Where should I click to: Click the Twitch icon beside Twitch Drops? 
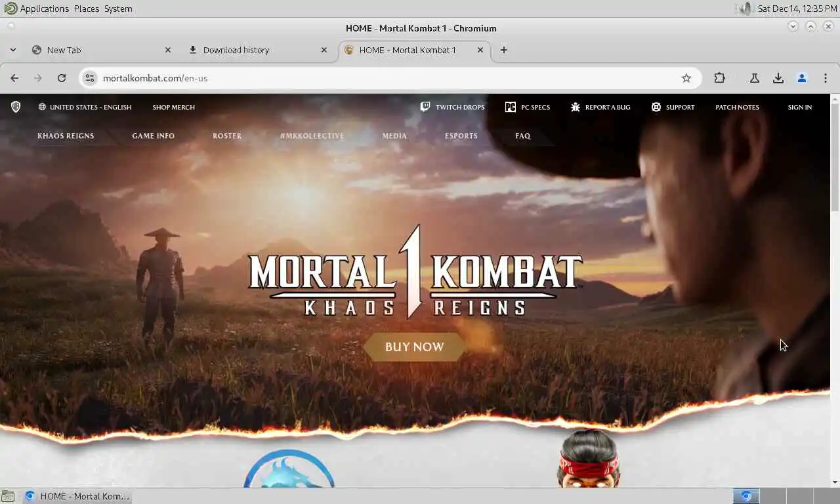425,107
